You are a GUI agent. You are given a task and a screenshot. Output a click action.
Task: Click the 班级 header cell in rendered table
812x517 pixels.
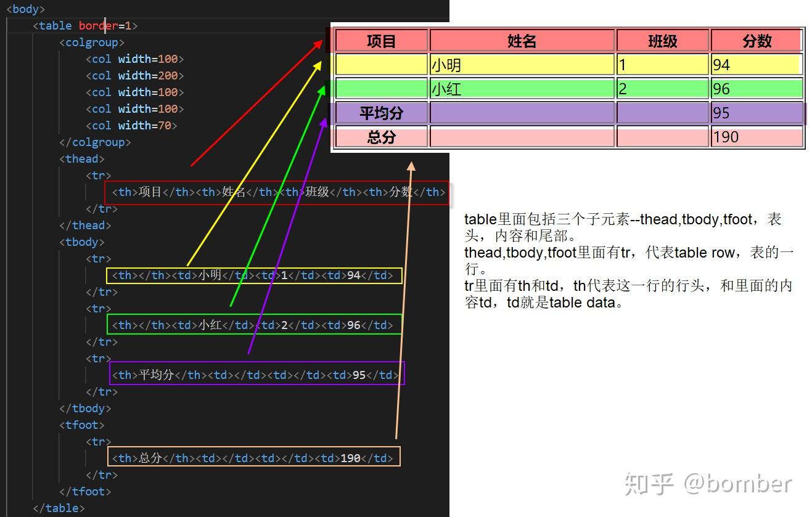(x=663, y=41)
